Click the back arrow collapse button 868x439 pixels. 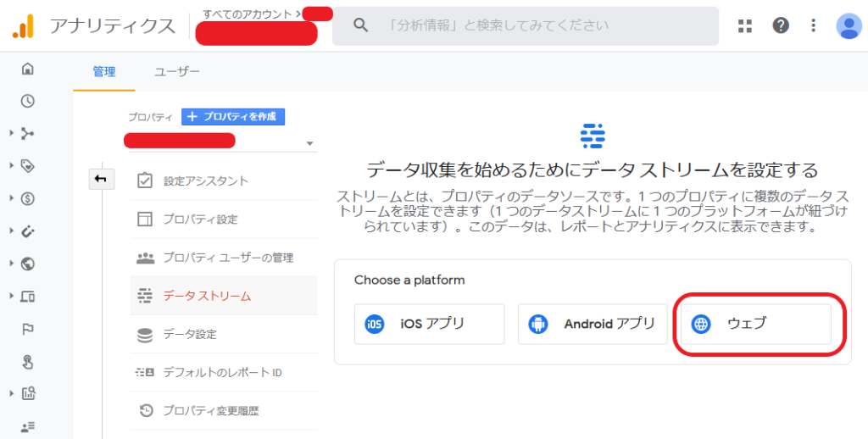pyautogui.click(x=102, y=179)
